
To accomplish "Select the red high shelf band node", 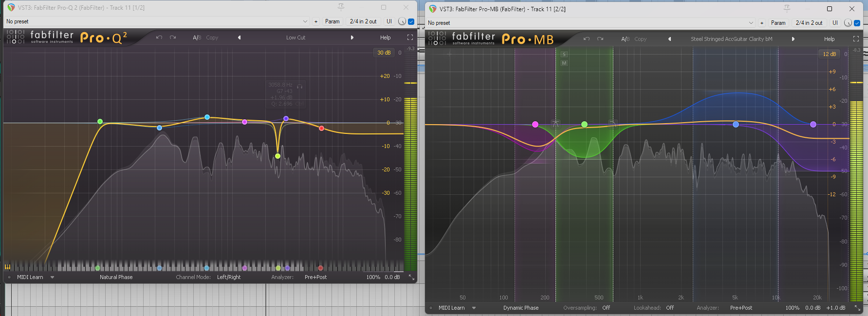I will click(321, 128).
